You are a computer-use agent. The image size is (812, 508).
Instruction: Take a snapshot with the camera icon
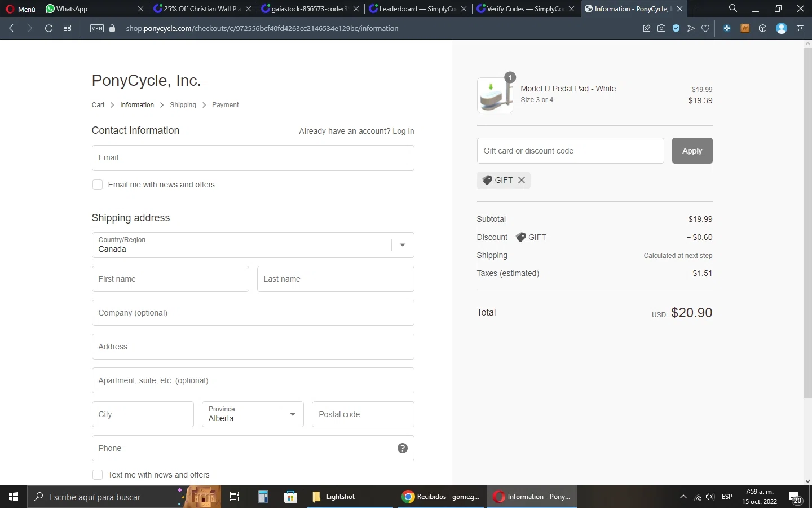point(661,28)
